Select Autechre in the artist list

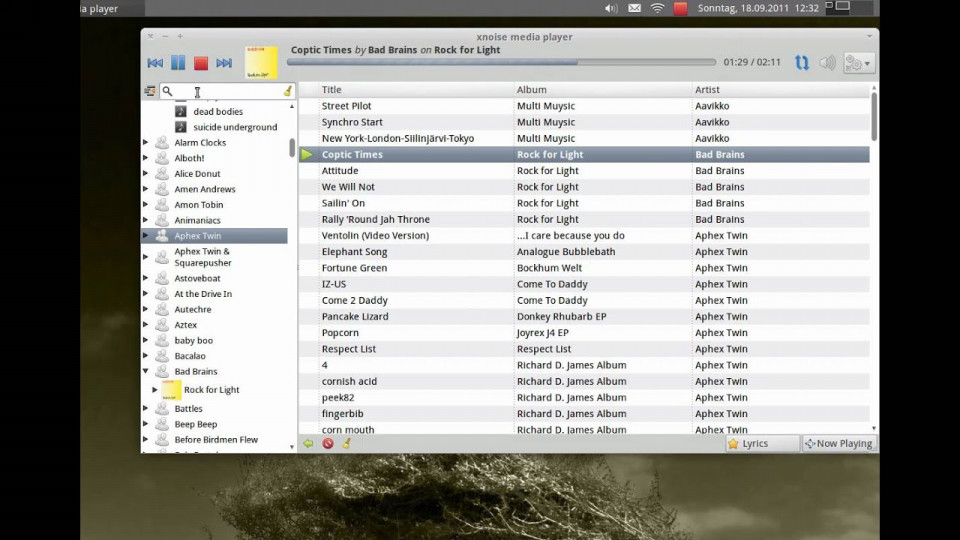coord(193,309)
